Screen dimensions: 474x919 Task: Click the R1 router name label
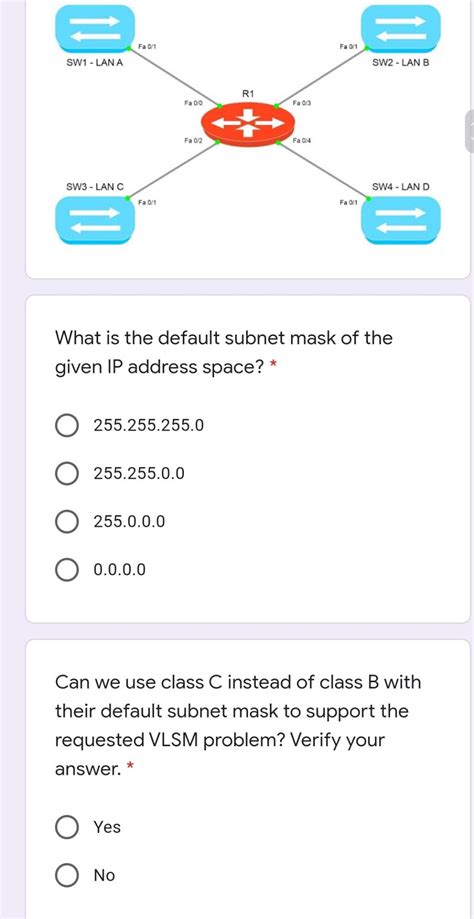(x=247, y=93)
